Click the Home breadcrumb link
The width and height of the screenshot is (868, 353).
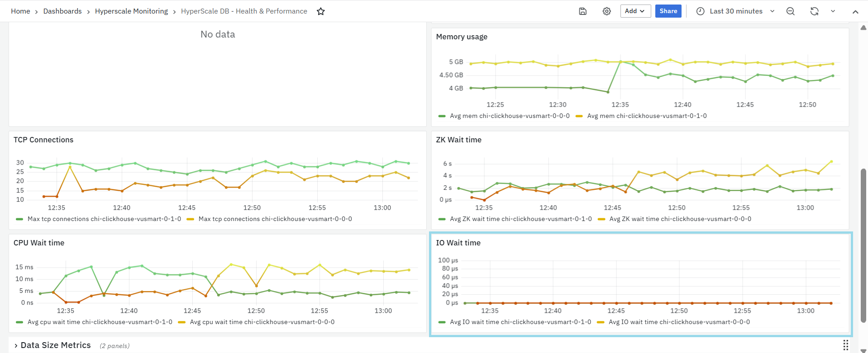20,11
